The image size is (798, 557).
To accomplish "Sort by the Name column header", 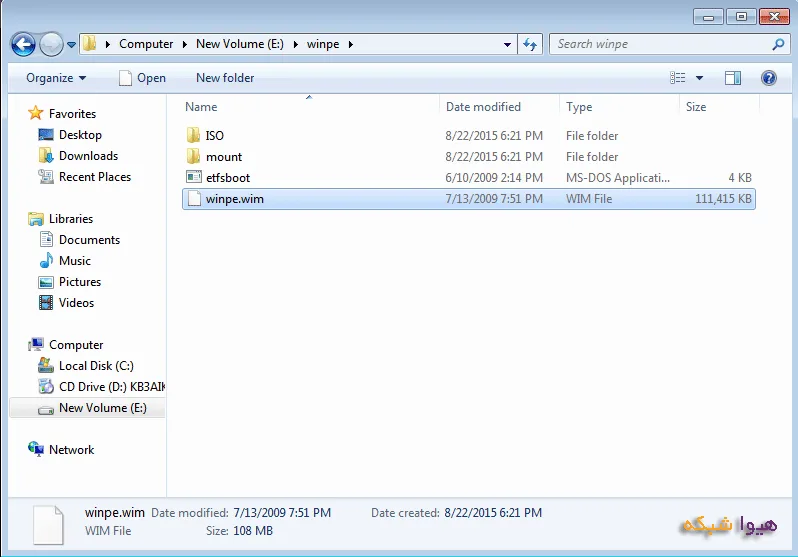I will coord(201,107).
